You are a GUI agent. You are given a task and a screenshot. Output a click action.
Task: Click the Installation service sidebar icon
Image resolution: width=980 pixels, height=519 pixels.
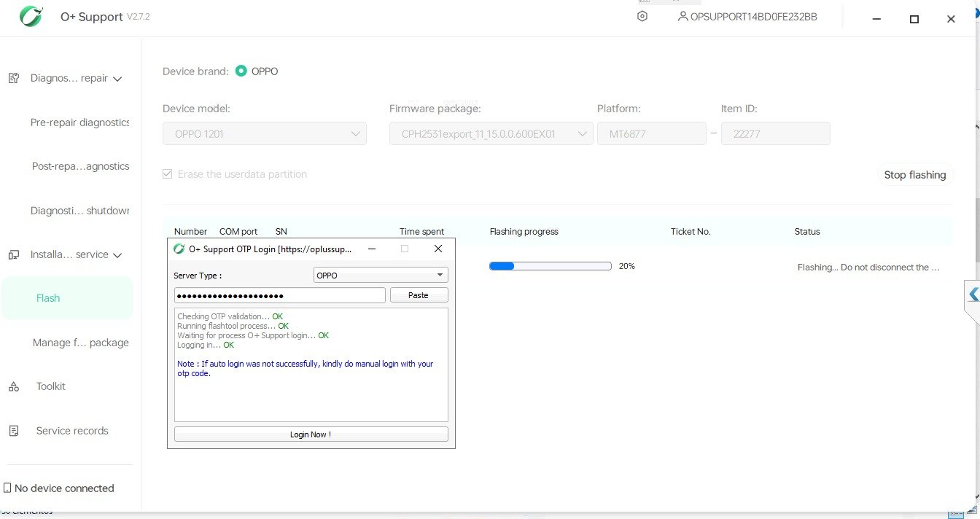point(14,254)
